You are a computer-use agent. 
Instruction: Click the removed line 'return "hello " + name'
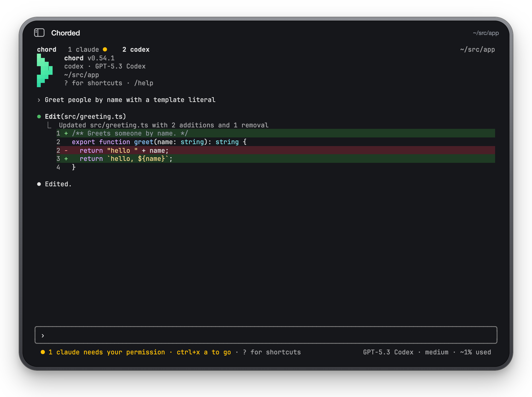276,150
